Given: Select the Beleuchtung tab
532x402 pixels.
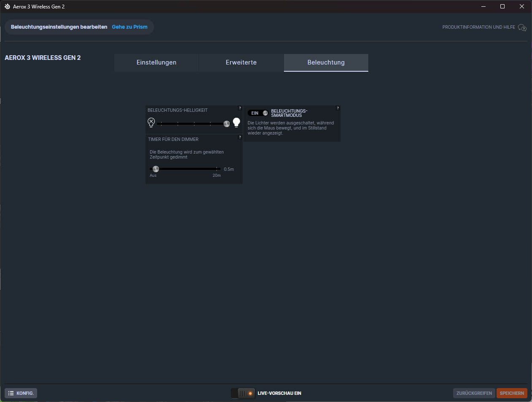Looking at the screenshot, I should pyautogui.click(x=326, y=62).
